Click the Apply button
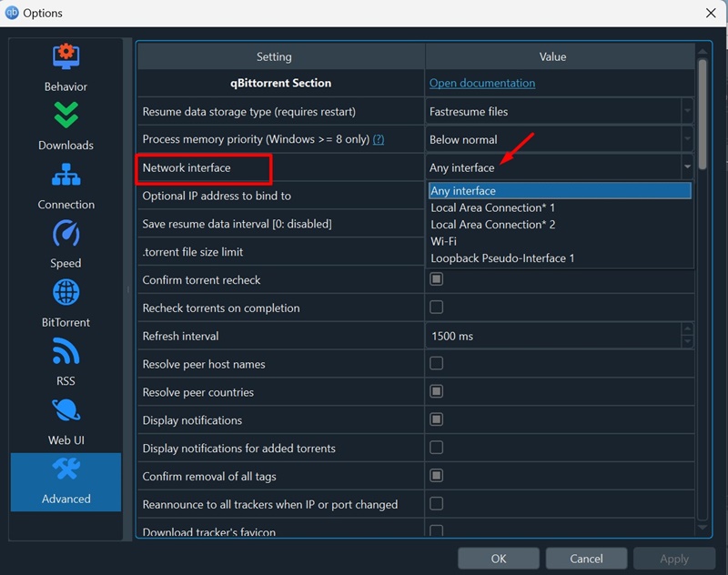The height and width of the screenshot is (575, 728). 673,559
